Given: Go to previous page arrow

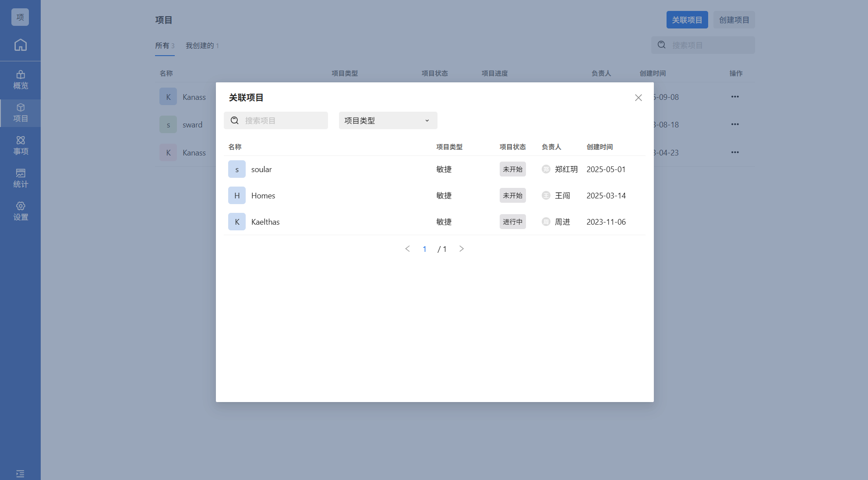Looking at the screenshot, I should click(407, 249).
